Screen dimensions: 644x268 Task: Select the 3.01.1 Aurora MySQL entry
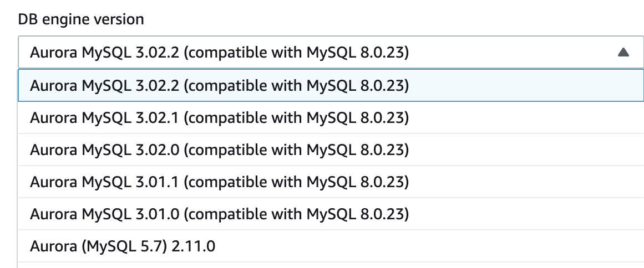(220, 182)
